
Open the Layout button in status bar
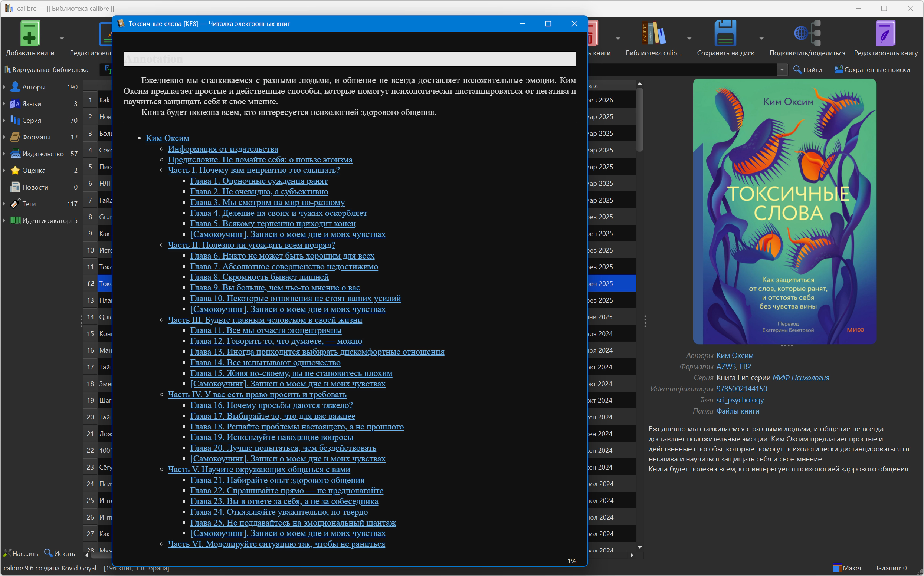tap(847, 568)
